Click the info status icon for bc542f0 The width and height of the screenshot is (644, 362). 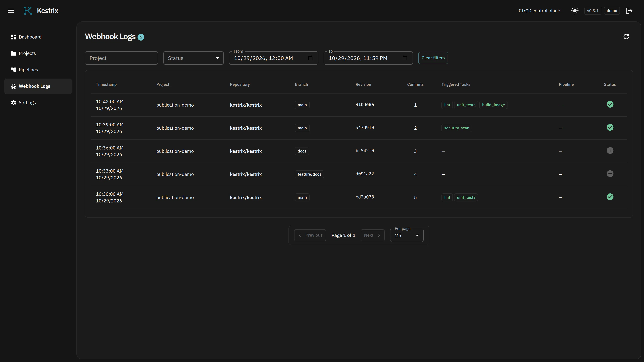[610, 151]
